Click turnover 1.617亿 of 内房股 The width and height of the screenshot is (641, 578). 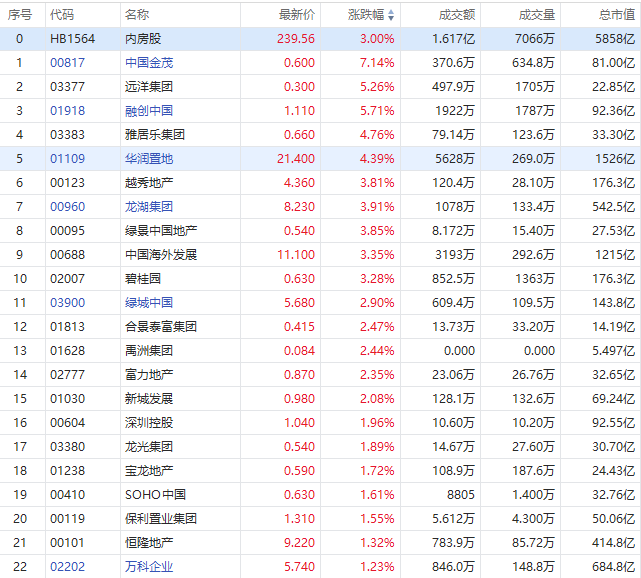(x=453, y=39)
